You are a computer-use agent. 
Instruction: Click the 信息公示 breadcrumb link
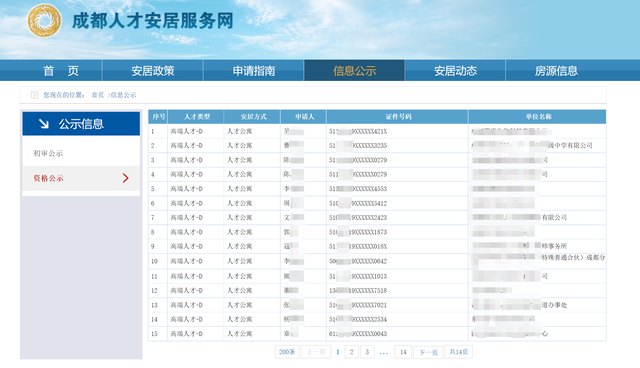(x=123, y=95)
